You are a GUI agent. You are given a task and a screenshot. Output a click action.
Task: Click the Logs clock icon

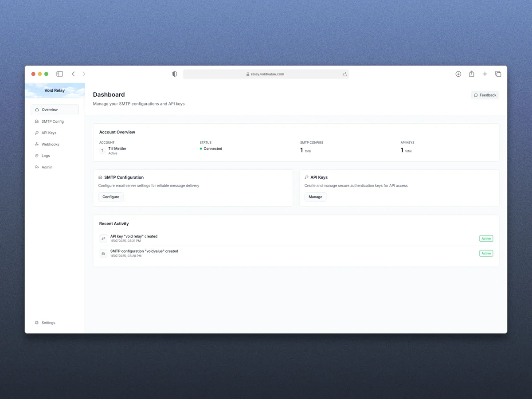coord(37,156)
